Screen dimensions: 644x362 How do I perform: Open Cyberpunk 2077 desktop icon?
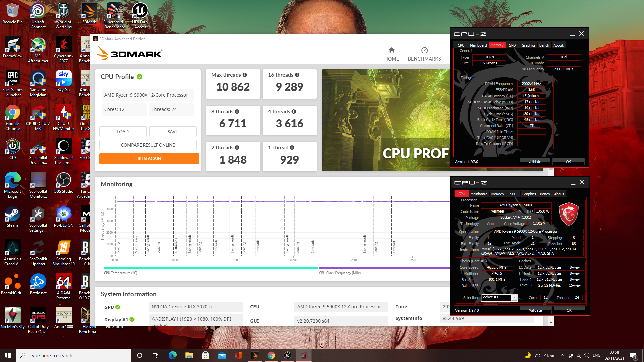[63, 50]
